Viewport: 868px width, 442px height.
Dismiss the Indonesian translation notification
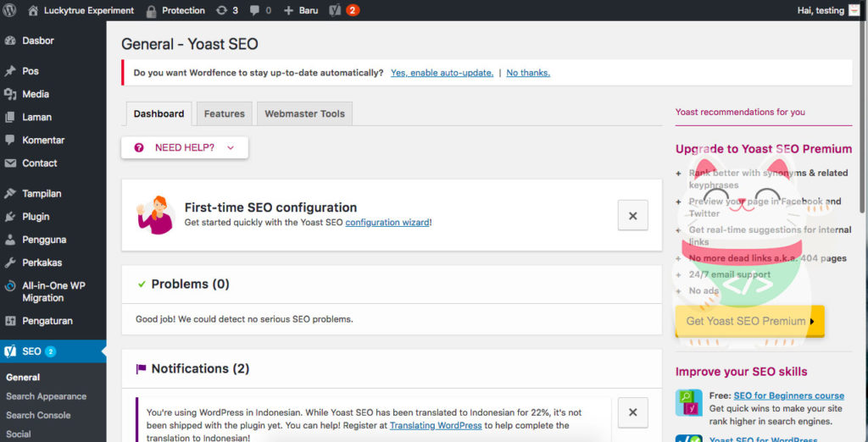[x=632, y=412]
